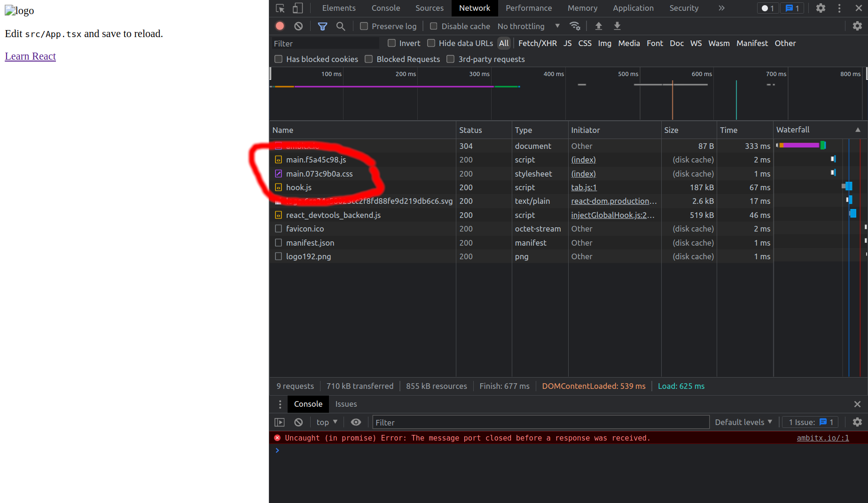Open Network panel settings gear
Image resolution: width=868 pixels, height=503 pixels.
(x=857, y=26)
